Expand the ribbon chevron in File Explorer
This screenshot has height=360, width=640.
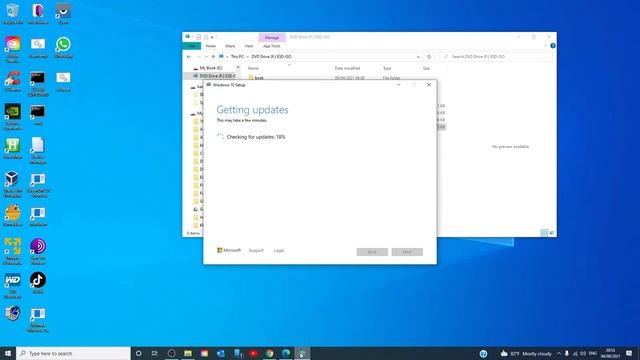[x=545, y=46]
